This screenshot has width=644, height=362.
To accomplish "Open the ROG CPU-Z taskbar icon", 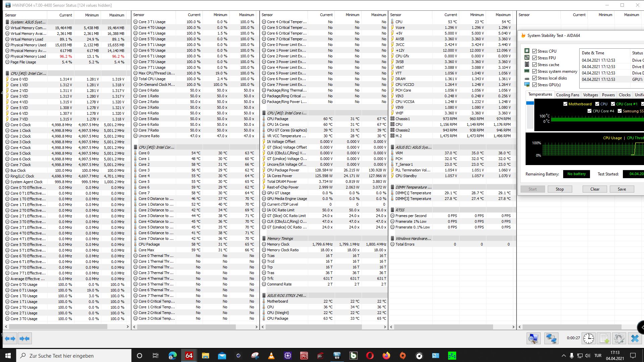I will [304, 356].
